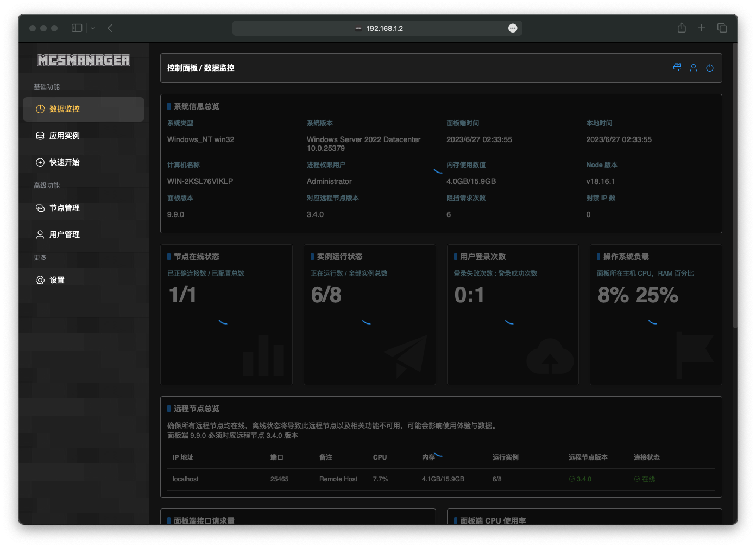The image size is (756, 547).
Task: Open the 数据监控 sidebar item
Action: pyautogui.click(x=84, y=109)
